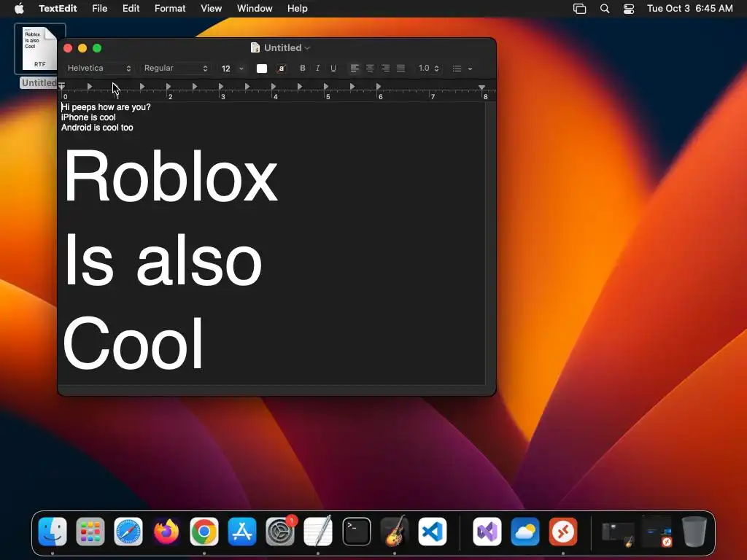This screenshot has width=747, height=560.
Task: Click the right margin marker on ruler
Action: tap(481, 87)
